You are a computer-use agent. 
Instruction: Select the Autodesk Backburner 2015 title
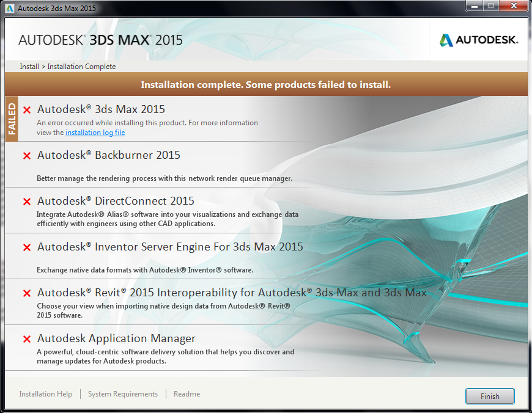109,155
